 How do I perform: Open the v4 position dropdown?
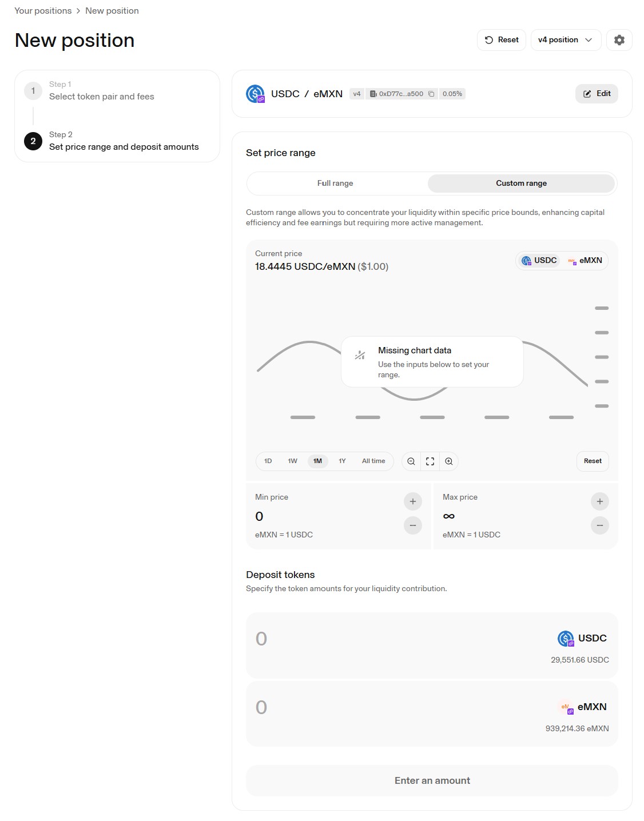click(565, 40)
